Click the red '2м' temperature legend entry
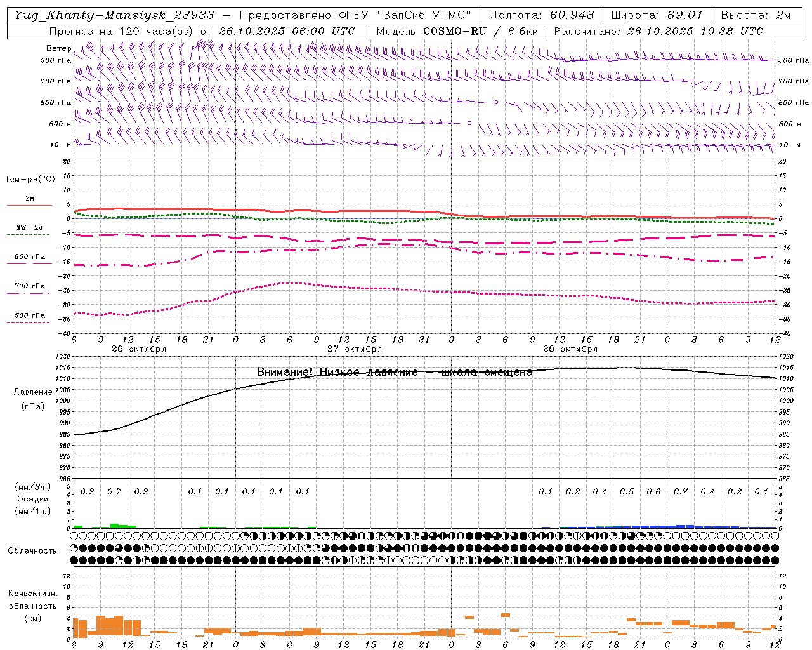812x650 pixels. coord(30,198)
